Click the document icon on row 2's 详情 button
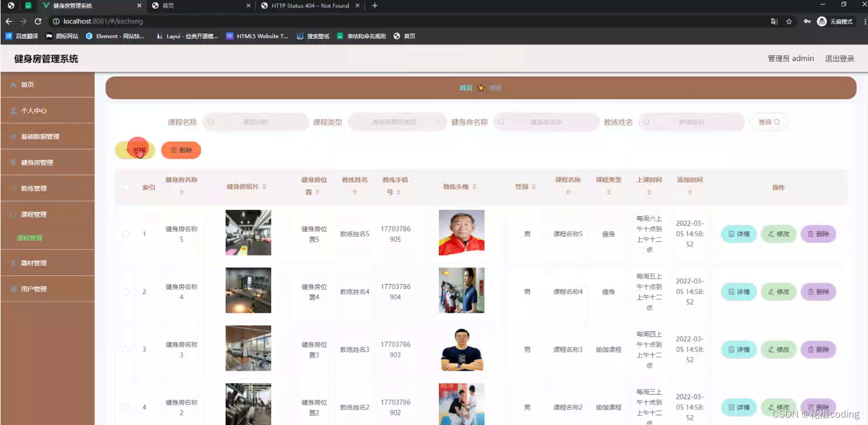Viewport: 868px width, 425px height. (x=732, y=291)
